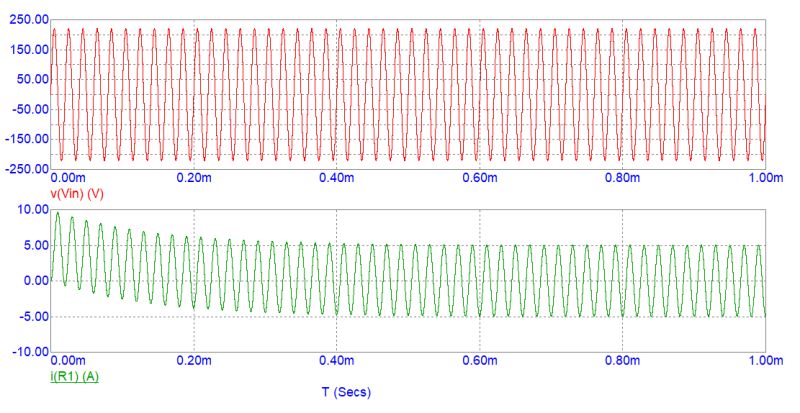Viewport: 800px width, 413px height.
Task: Click 0.20m on the v(Vin) plot time axis
Action: [194, 178]
